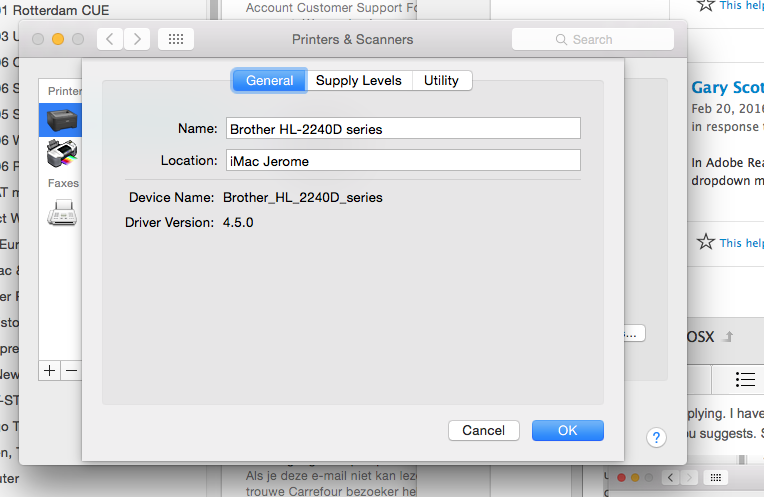
Task: Go forward in System Preferences
Action: (137, 39)
